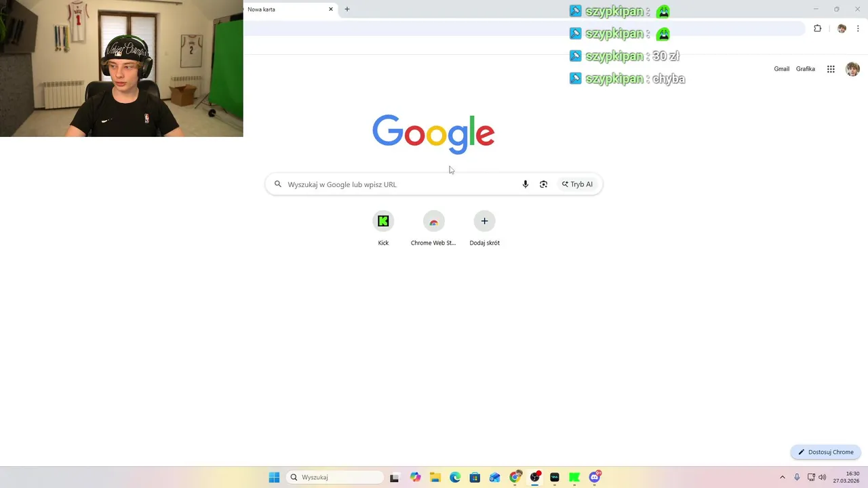The height and width of the screenshot is (488, 868).
Task: Click chat message "szypkipan : chyba"
Action: point(627,79)
